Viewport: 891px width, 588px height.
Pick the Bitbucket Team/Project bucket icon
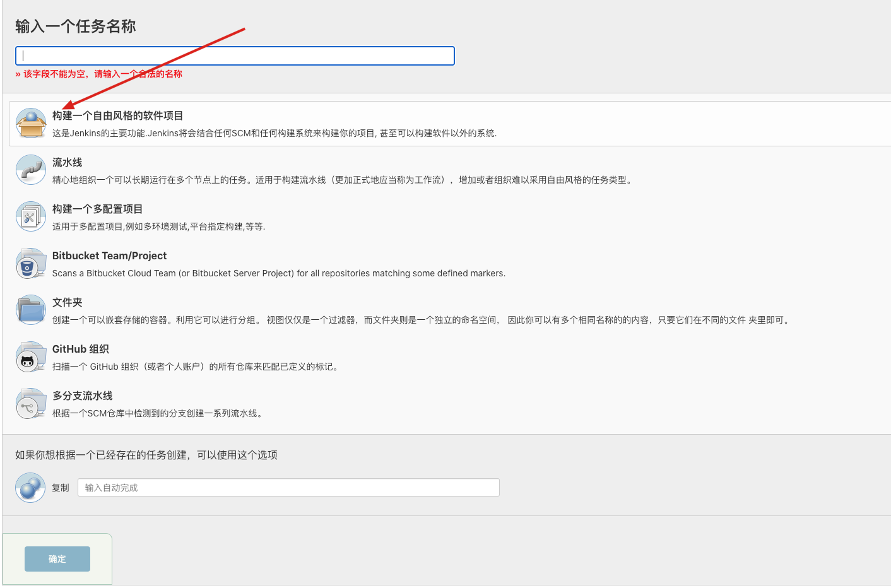[x=31, y=264]
